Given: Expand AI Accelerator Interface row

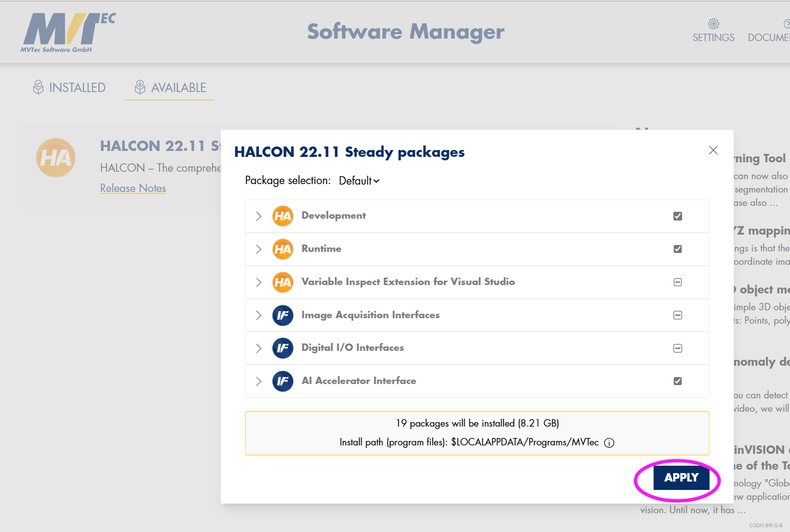Looking at the screenshot, I should click(259, 381).
